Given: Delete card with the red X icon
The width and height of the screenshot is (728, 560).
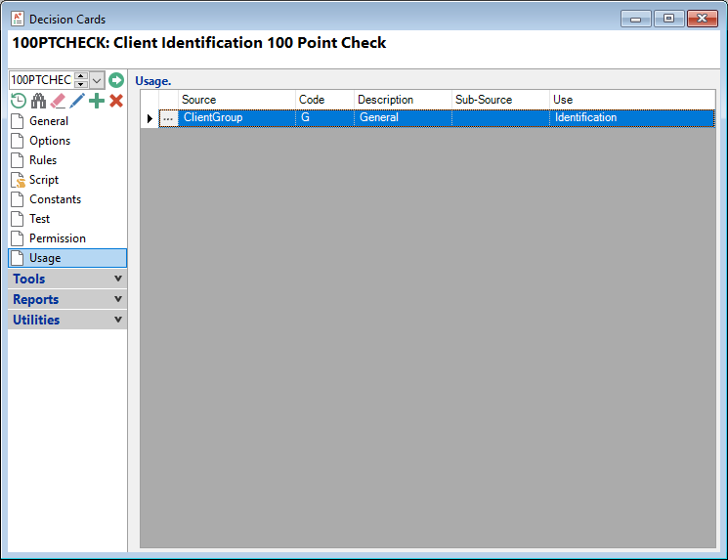Looking at the screenshot, I should [x=116, y=101].
